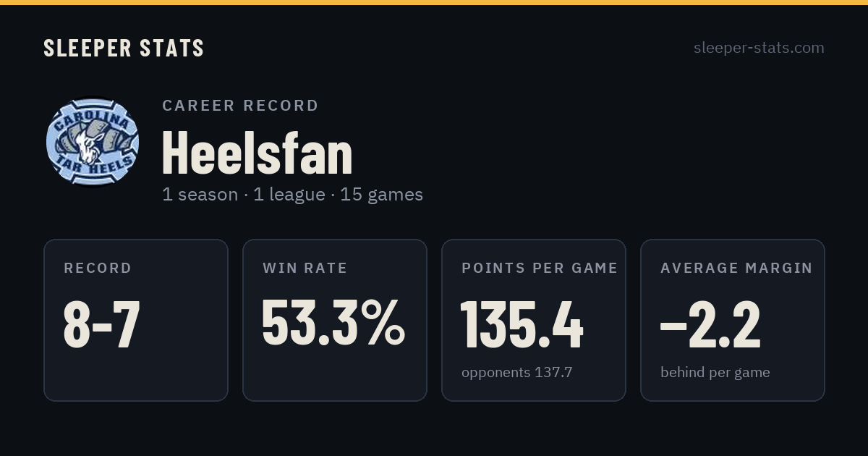Click the orange top accent bar
Image resolution: width=868 pixels, height=456 pixels.
(x=434, y=2)
